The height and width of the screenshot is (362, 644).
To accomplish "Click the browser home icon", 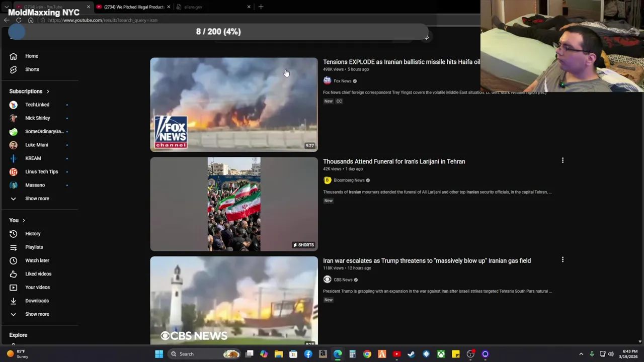I will [31, 20].
